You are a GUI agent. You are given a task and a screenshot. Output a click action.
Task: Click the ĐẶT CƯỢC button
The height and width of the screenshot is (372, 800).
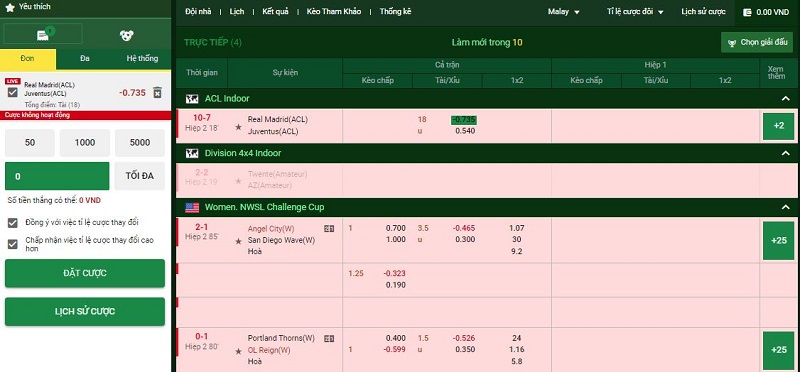tap(85, 273)
